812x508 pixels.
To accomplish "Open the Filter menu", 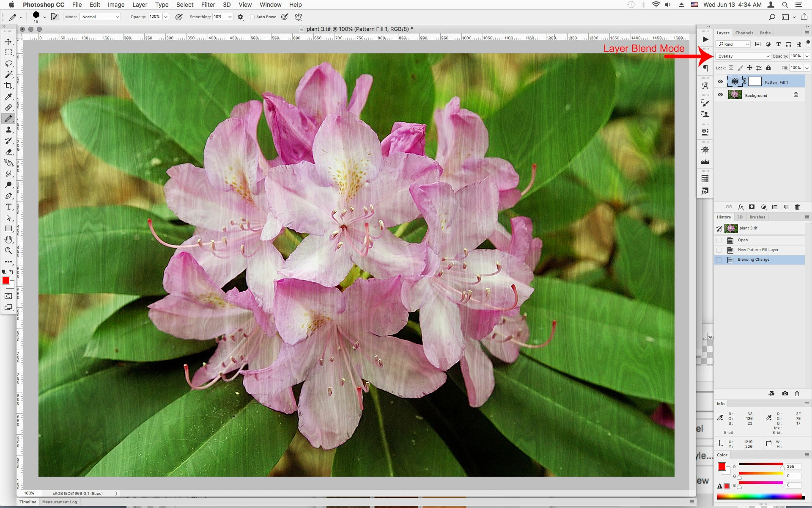I will (x=208, y=5).
